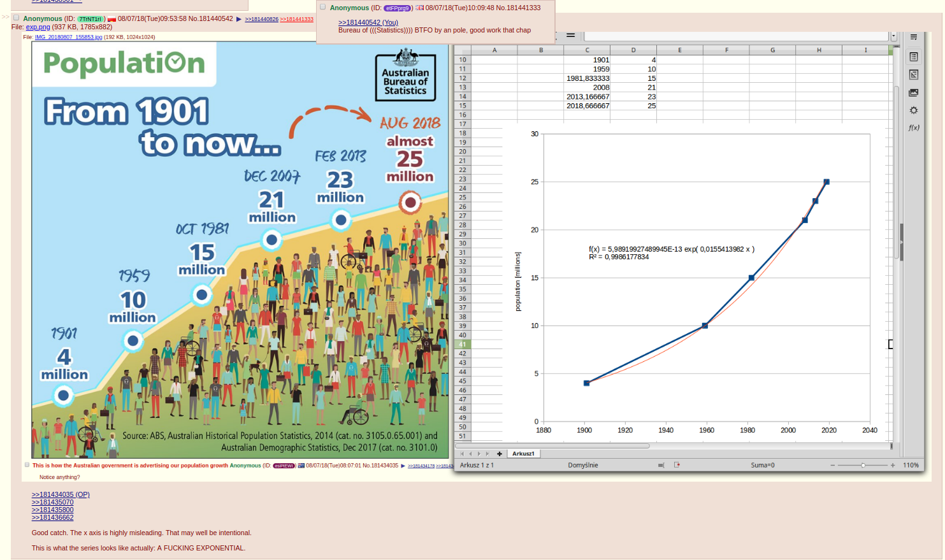Select row 10 header
The image size is (945, 560).
coord(463,60)
